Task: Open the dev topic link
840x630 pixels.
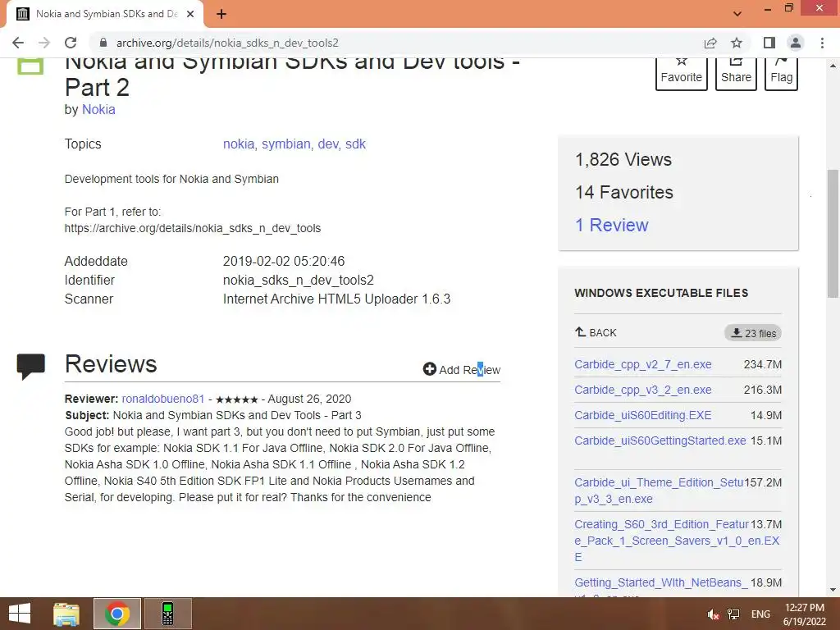Action: (x=328, y=144)
